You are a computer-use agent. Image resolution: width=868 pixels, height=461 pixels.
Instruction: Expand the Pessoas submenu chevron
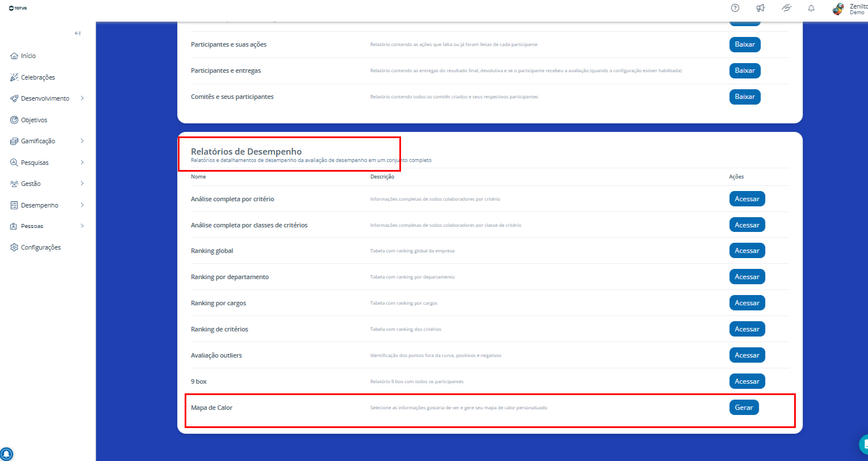[82, 226]
